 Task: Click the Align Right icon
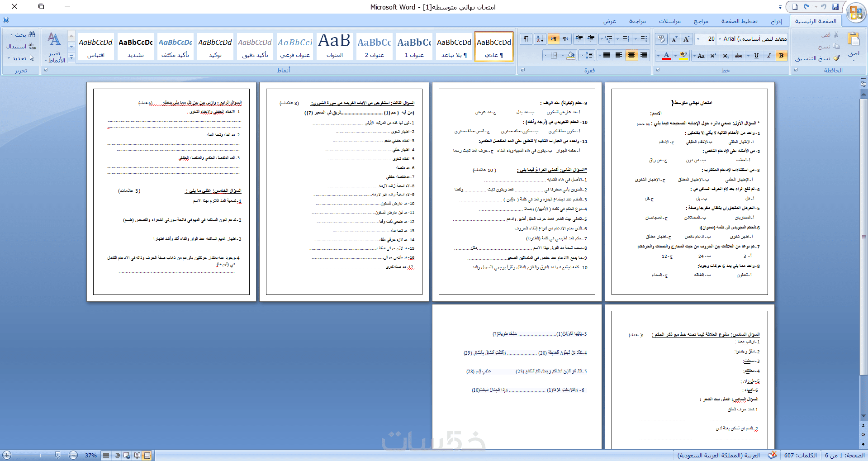(x=644, y=56)
